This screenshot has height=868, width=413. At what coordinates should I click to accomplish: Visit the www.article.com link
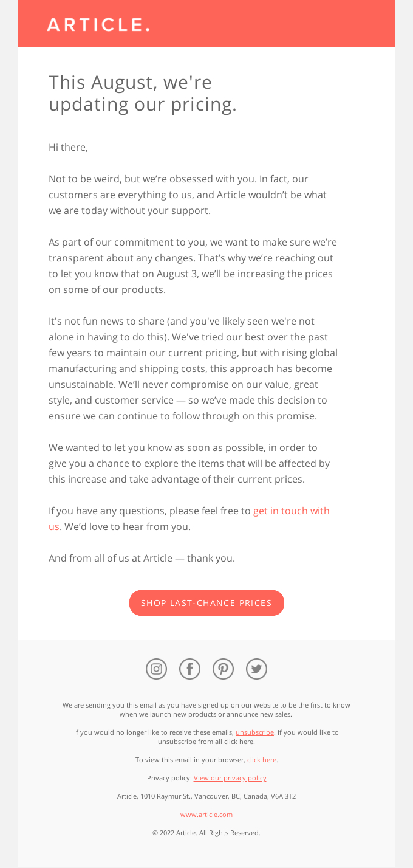click(206, 815)
